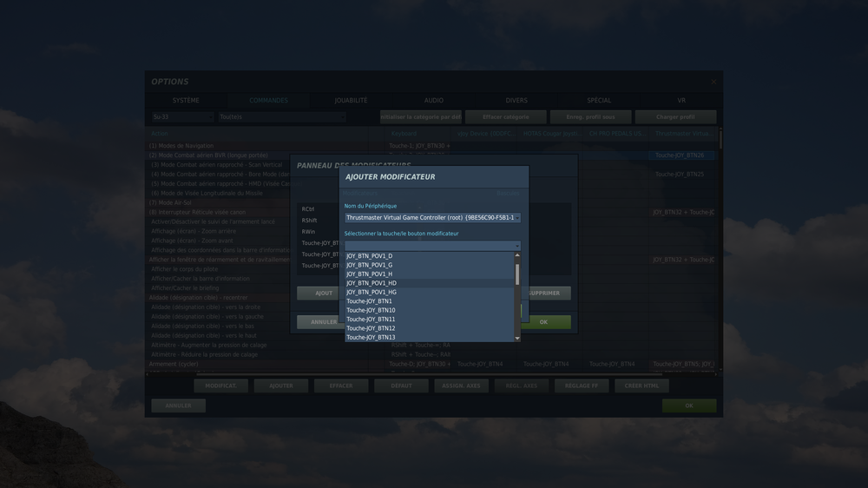This screenshot has height=488, width=868.
Task: Click AJOUTER button in Options window
Action: click(x=281, y=386)
